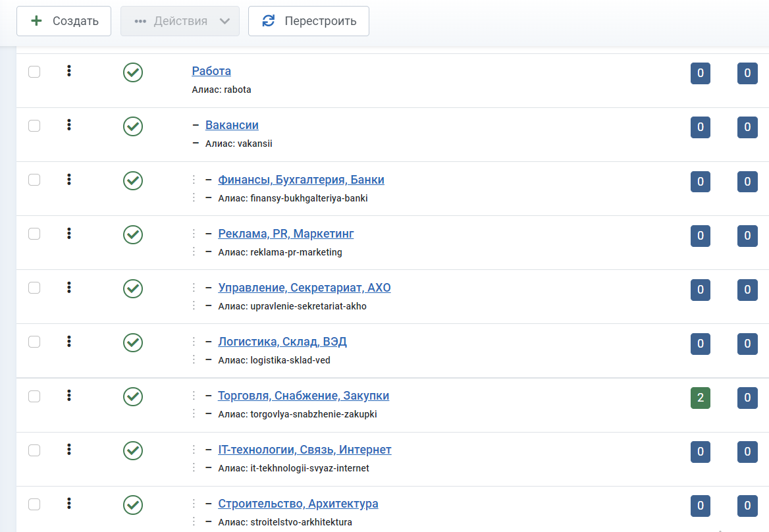Click green badge showing 2 published items
The image size is (769, 532).
700,398
